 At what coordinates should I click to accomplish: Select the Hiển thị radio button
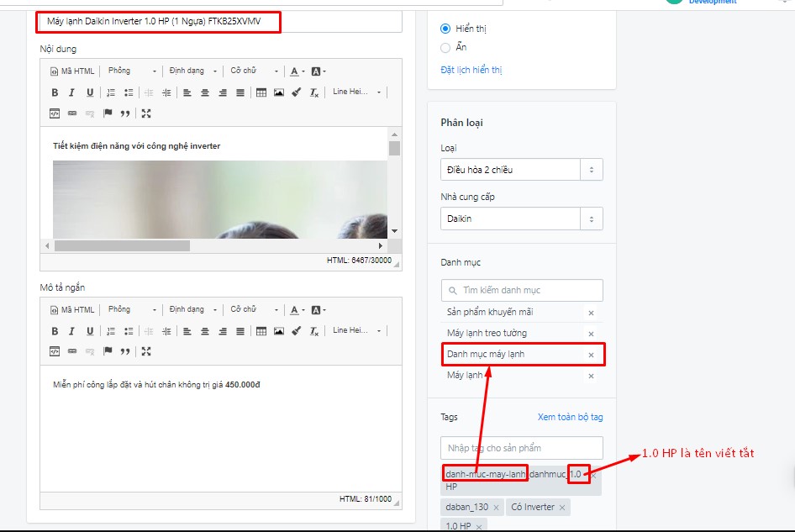[445, 29]
